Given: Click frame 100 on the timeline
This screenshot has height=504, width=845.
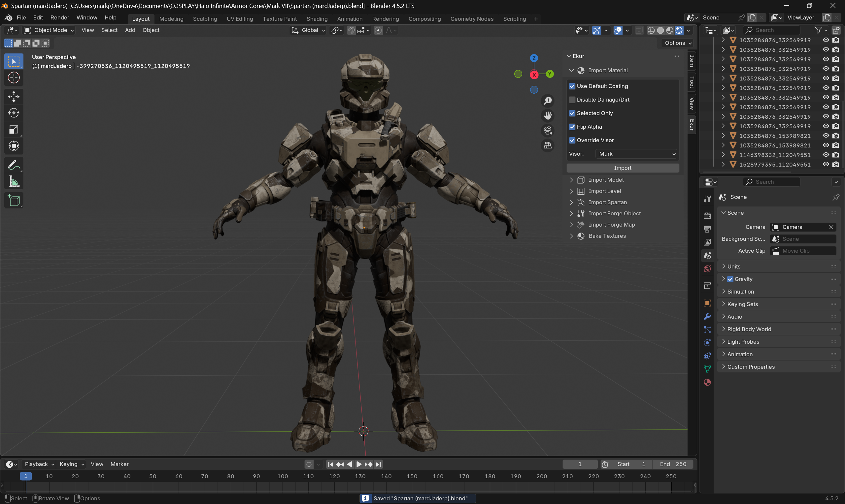Looking at the screenshot, I should [x=282, y=477].
